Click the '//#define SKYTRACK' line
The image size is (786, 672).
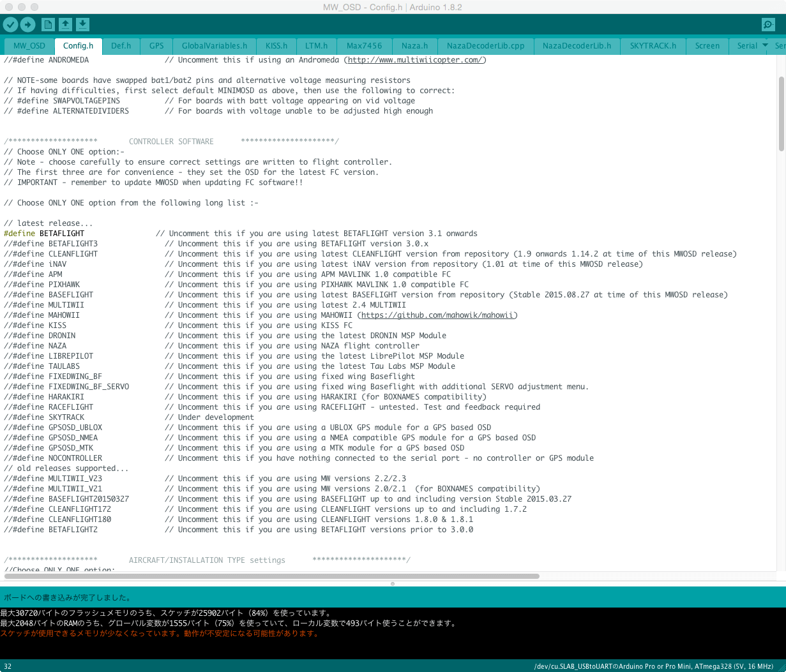128,417
